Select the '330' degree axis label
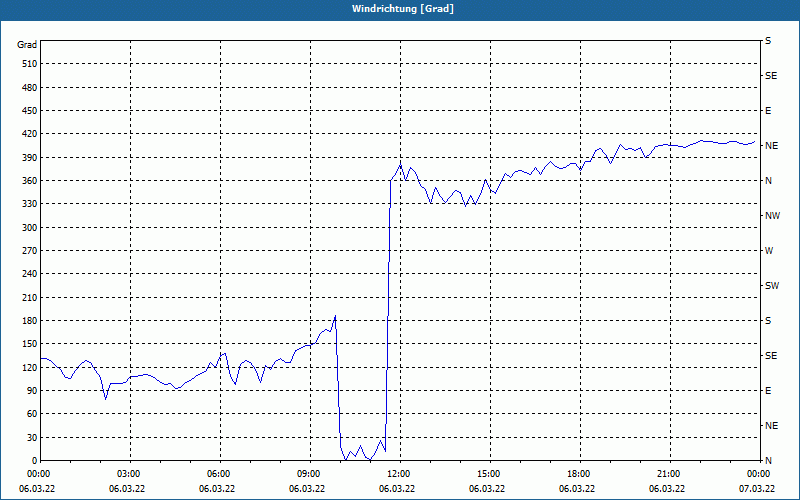 click(30, 204)
